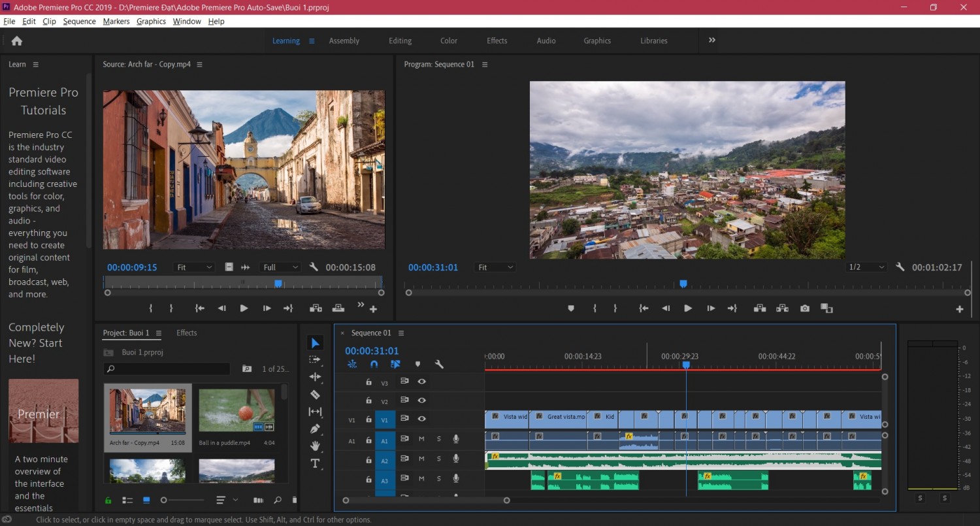Open Source monitor settings wrench
Screen dimensions: 980x526
coord(314,267)
